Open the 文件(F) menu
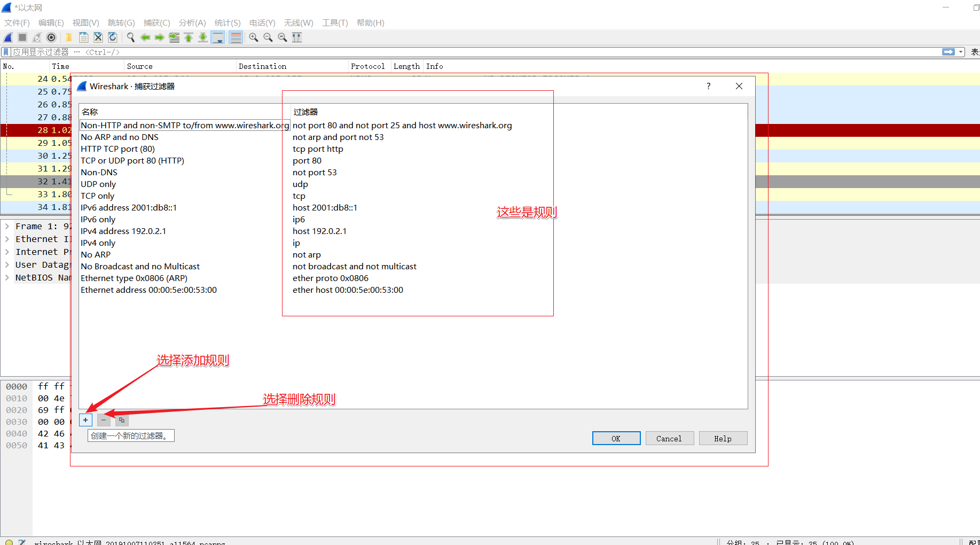The height and width of the screenshot is (545, 980). pyautogui.click(x=17, y=22)
